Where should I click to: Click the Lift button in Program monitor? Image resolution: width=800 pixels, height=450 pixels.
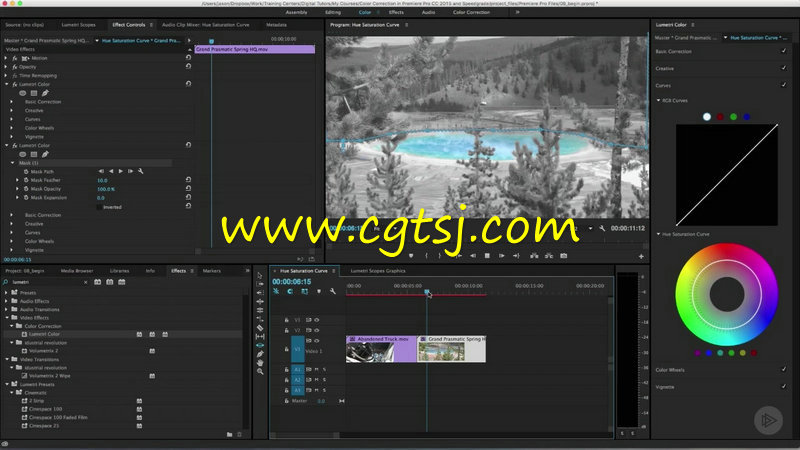[534, 256]
